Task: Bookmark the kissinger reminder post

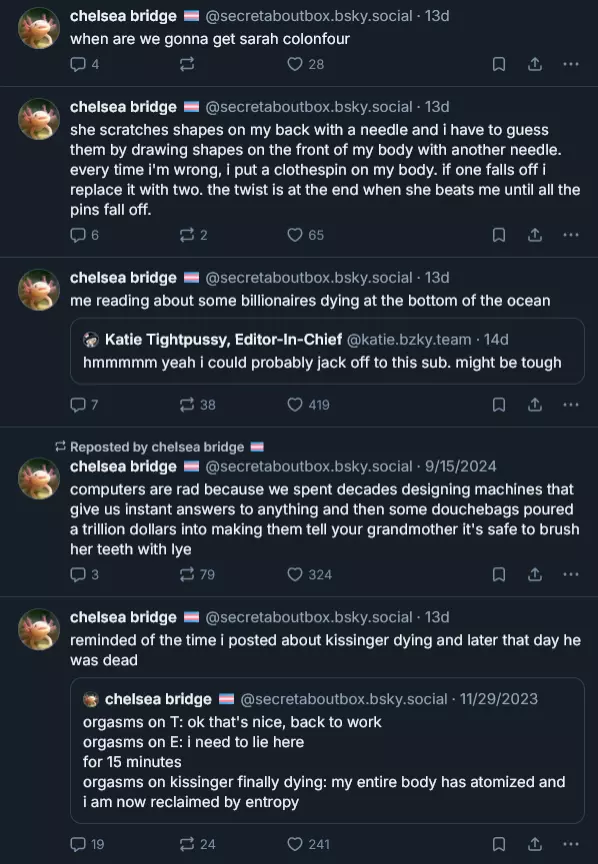Action: tap(499, 844)
